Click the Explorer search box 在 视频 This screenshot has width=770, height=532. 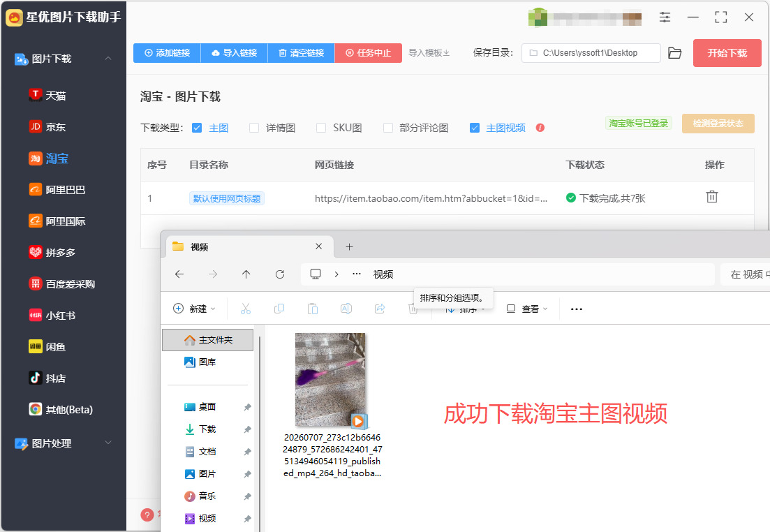point(745,274)
